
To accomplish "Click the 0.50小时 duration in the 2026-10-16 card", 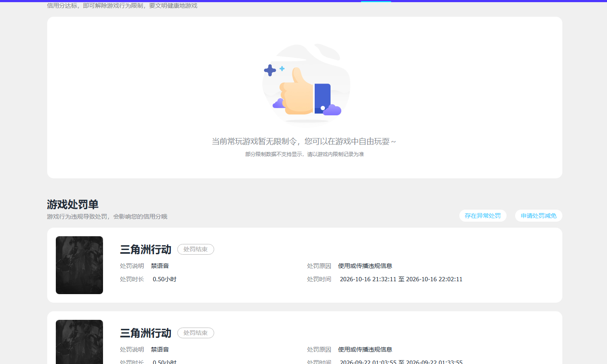I will [x=164, y=279].
